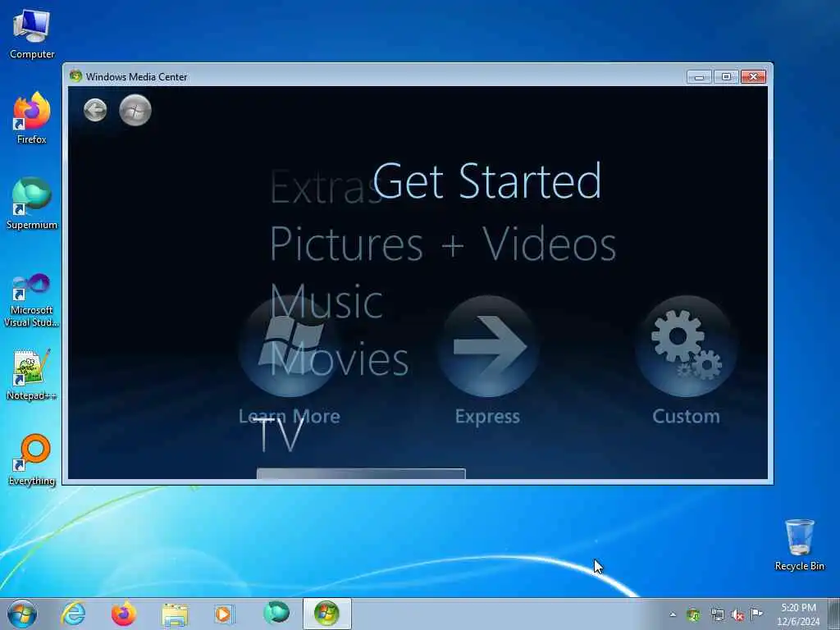This screenshot has height=630, width=840.
Task: Close the Windows Media Center window
Action: coord(753,77)
